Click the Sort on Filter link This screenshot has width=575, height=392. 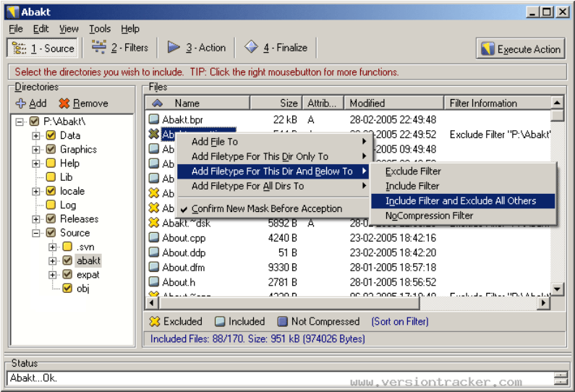(x=400, y=322)
